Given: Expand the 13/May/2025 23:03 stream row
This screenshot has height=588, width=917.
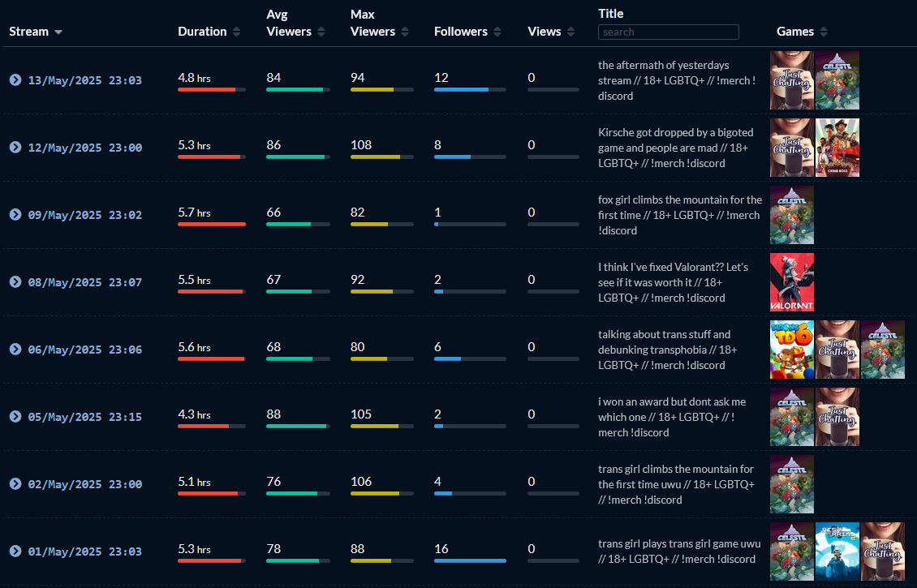Looking at the screenshot, I should (15, 80).
